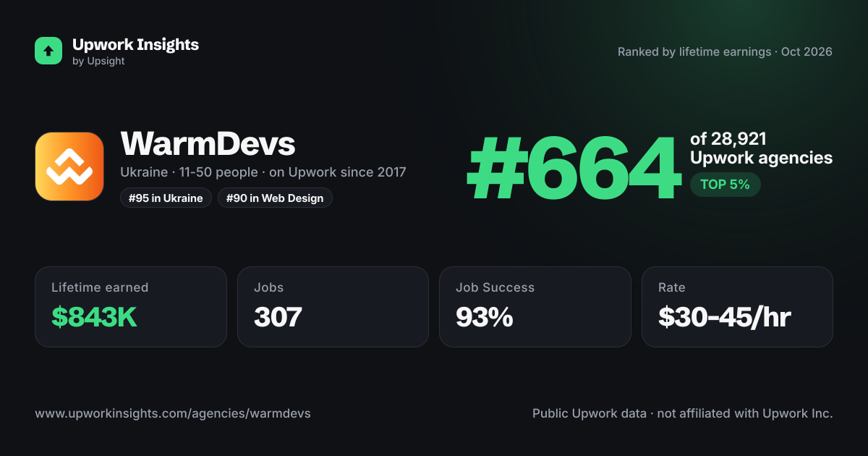Click the Job Success label

(495, 287)
